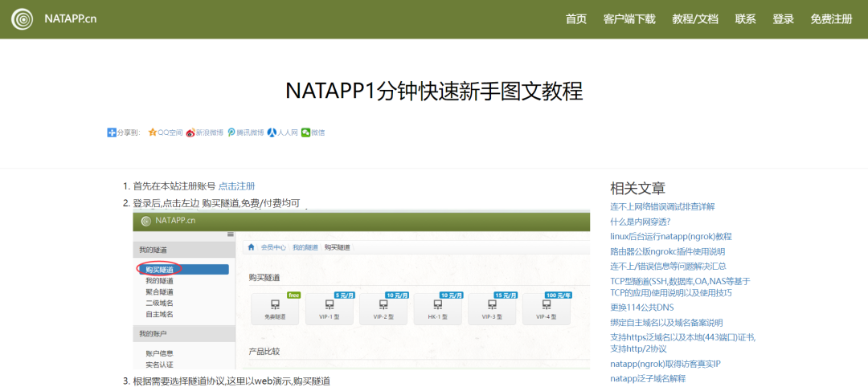Viewport: 868px width, 387px height.
Task: Share to 新浪微博
Action: (205, 132)
